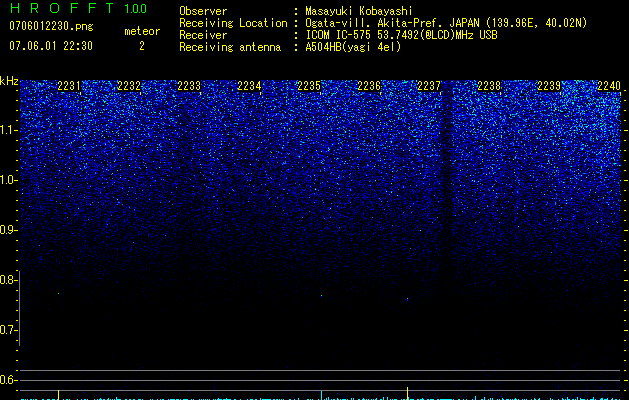Click the date stamp 07.06.01 22:30
This screenshot has height=400, width=629.
point(51,46)
